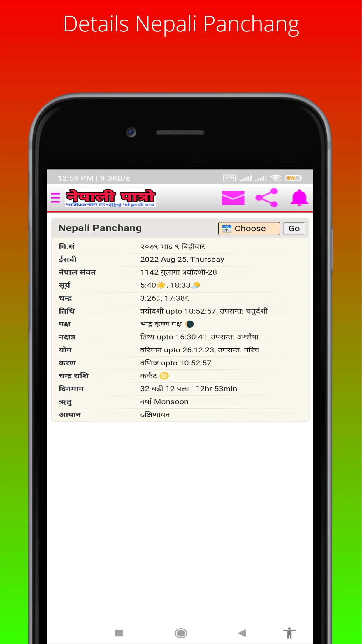Select 'वरियान upto 26:12:23' yoga value

[x=177, y=350]
